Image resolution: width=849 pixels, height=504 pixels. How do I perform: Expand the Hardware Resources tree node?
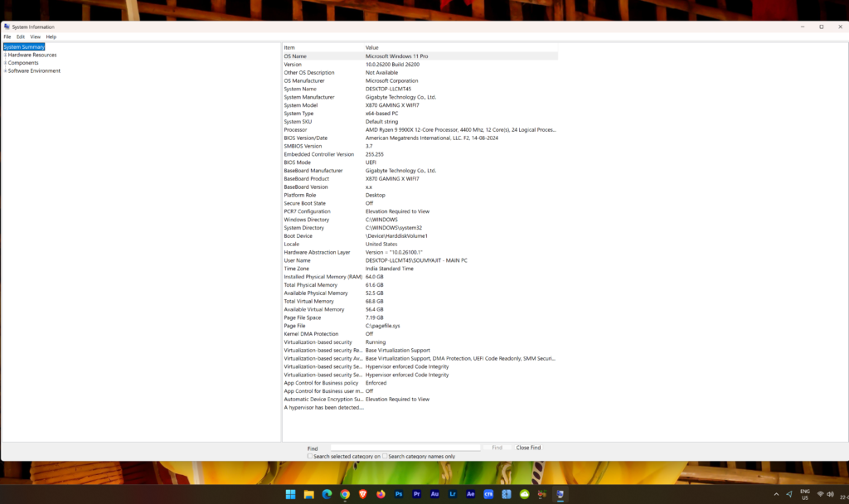6,55
